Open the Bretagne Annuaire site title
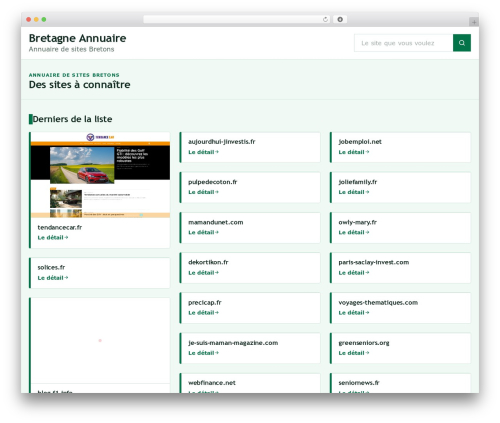The height and width of the screenshot is (423, 500). point(77,38)
